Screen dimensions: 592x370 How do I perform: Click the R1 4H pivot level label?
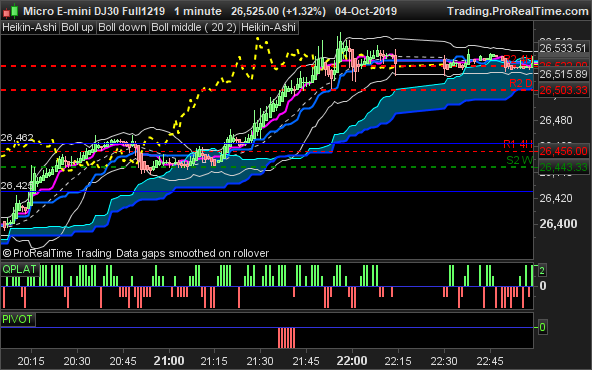[x=518, y=144]
